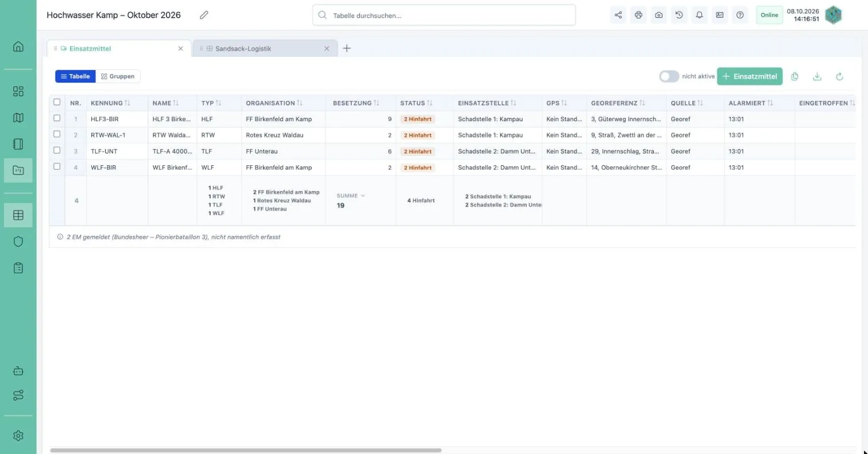The width and height of the screenshot is (868, 454).
Task: Check the box for row HLF3-BIR
Action: click(57, 118)
